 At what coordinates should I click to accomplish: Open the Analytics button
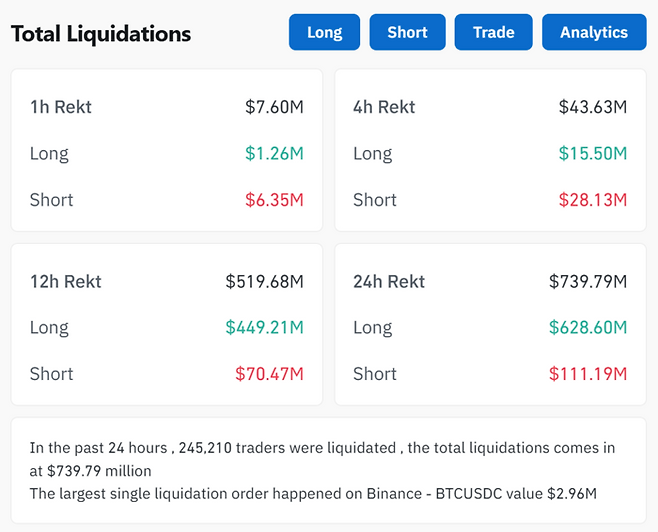click(593, 32)
